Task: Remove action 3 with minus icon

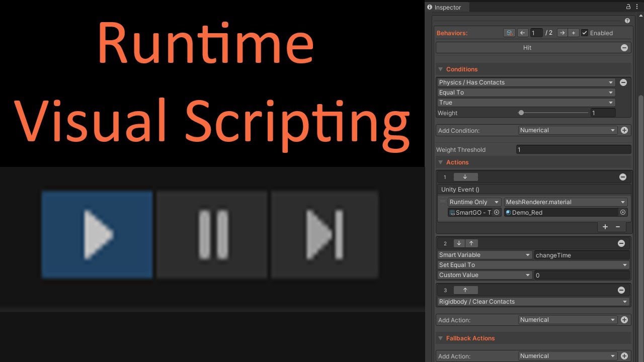Action: 621,290
